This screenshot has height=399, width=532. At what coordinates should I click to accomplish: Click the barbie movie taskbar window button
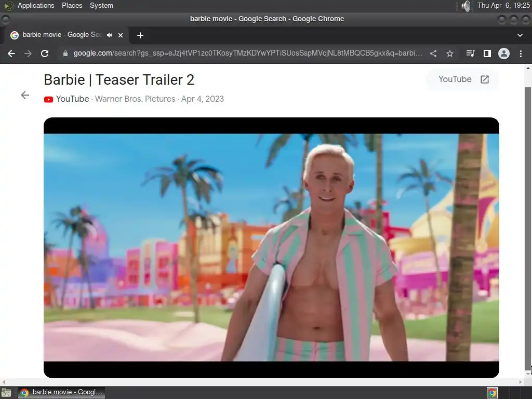click(x=61, y=393)
